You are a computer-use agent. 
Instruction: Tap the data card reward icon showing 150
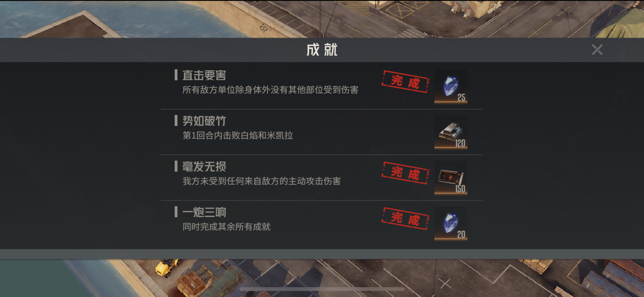(x=451, y=178)
